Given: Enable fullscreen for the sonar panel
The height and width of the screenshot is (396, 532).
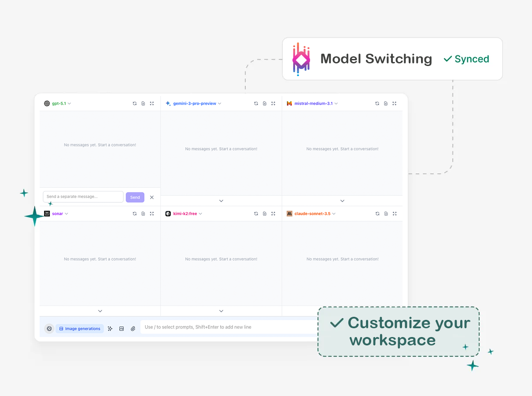Looking at the screenshot, I should pos(152,213).
